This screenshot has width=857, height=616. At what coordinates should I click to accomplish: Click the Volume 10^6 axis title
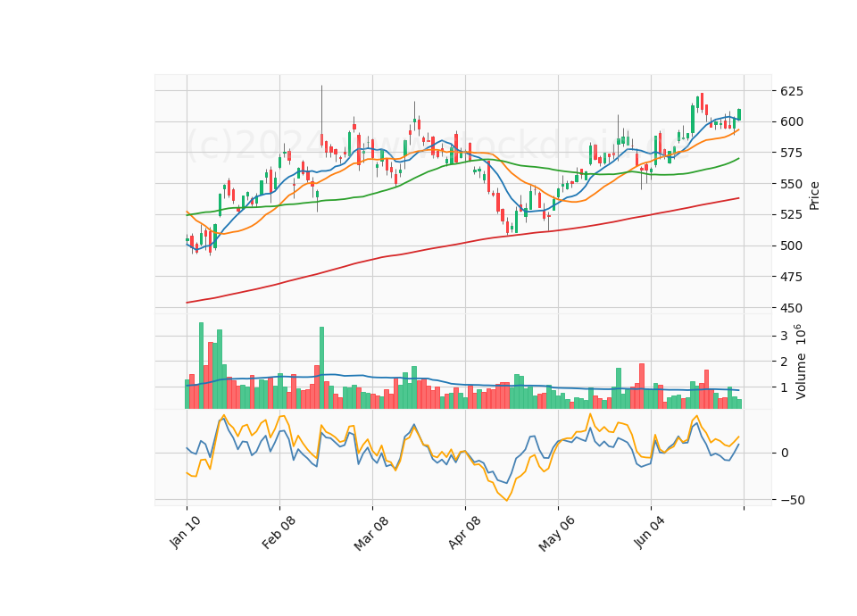[x=801, y=362]
